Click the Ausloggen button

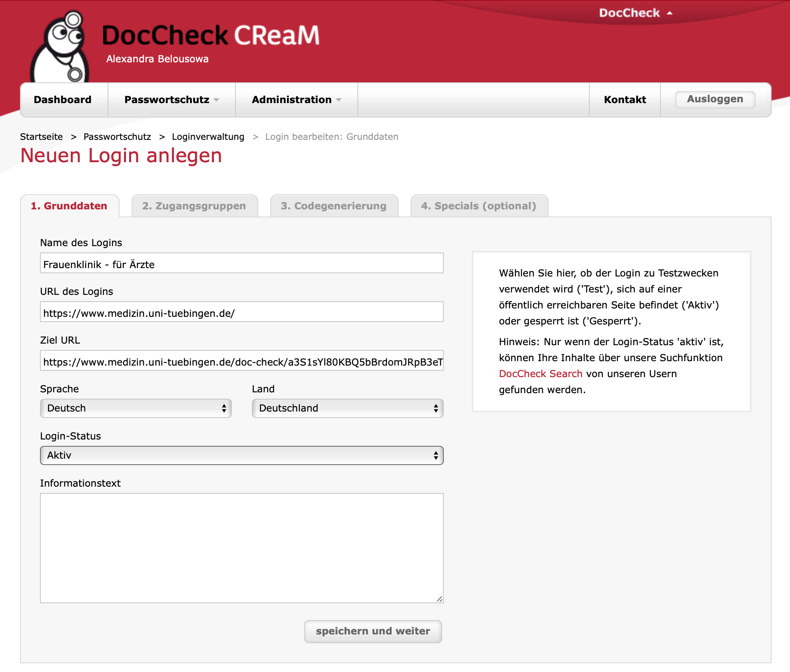(715, 99)
